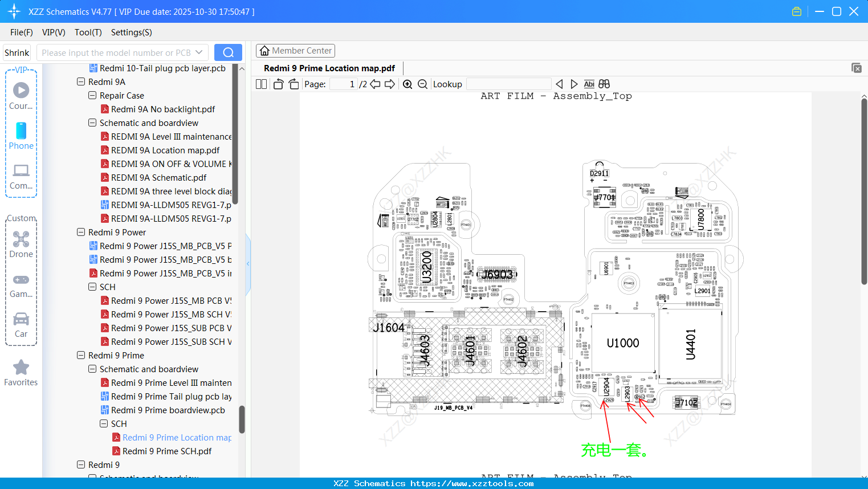868x489 pixels.
Task: Click the Shrink button
Action: 17,52
